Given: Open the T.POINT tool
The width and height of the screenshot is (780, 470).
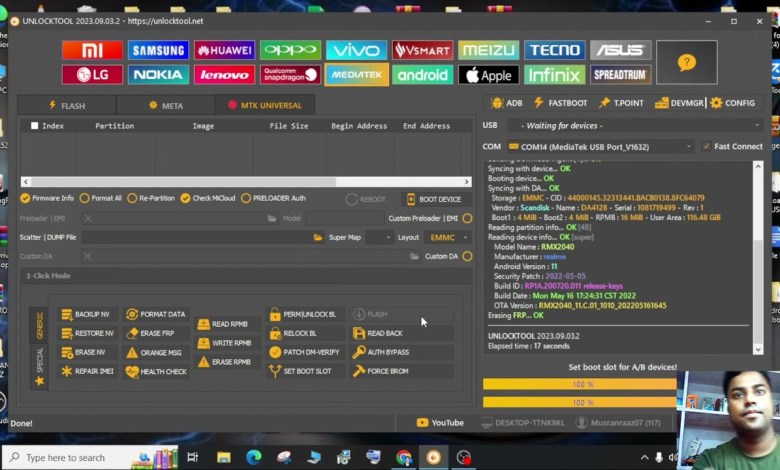Looking at the screenshot, I should pos(621,103).
